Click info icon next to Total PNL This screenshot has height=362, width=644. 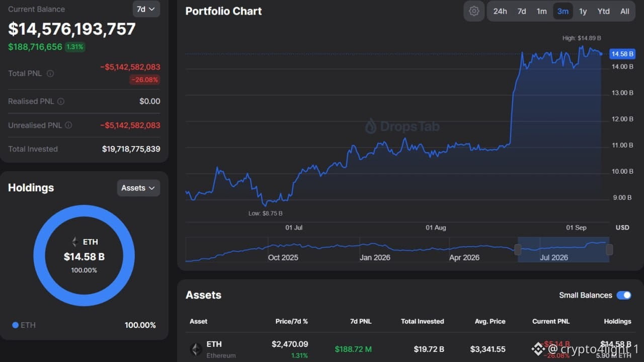[x=50, y=74]
